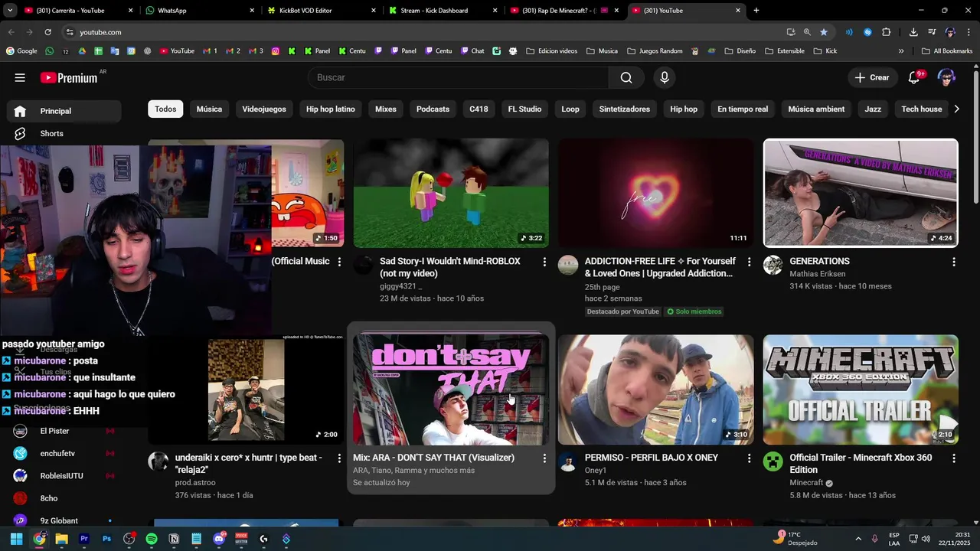Open the notifications bell
This screenshot has height=551, width=980.
[914, 77]
